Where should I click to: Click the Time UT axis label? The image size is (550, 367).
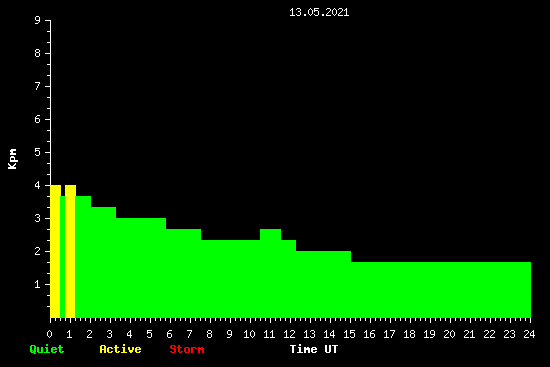[314, 349]
